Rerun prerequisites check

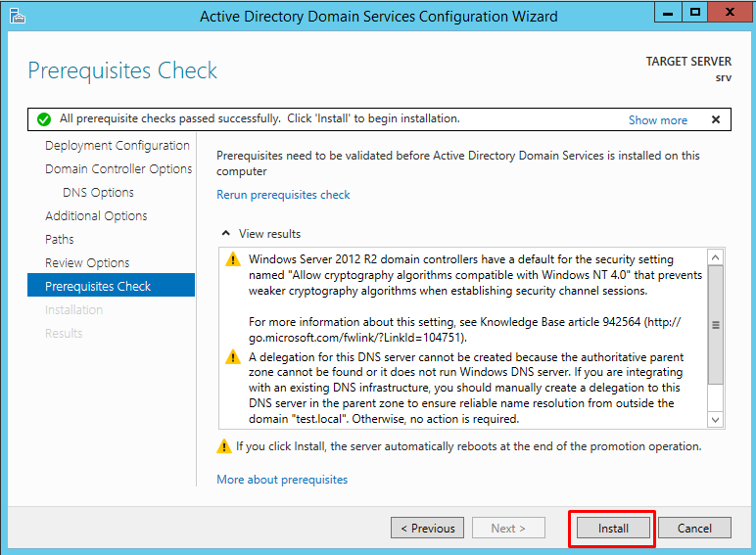[x=283, y=195]
